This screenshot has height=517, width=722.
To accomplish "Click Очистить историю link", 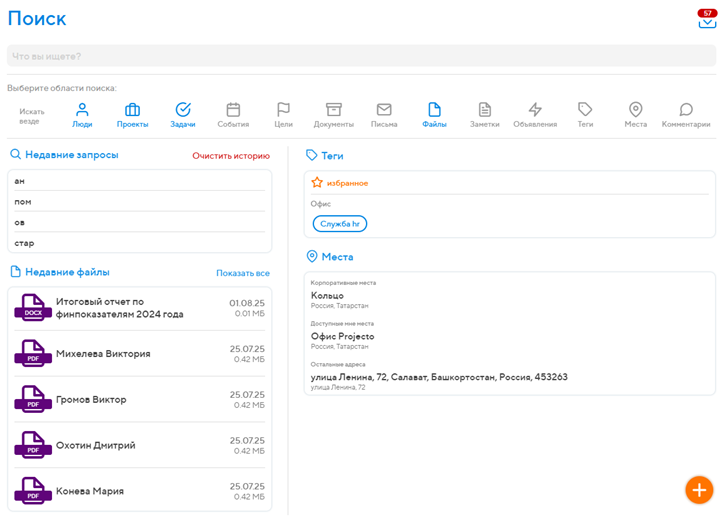I will tap(231, 156).
